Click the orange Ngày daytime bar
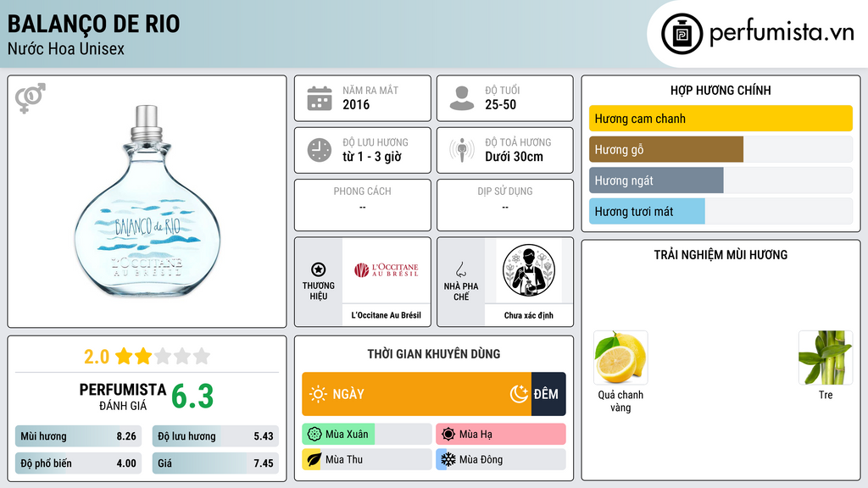868x488 pixels. tap(416, 394)
